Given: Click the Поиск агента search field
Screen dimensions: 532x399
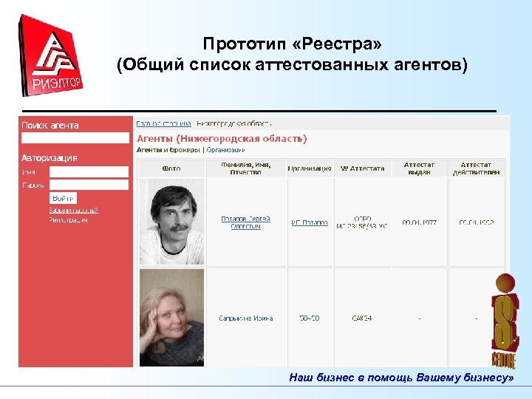Looking at the screenshot, I should 75,137.
